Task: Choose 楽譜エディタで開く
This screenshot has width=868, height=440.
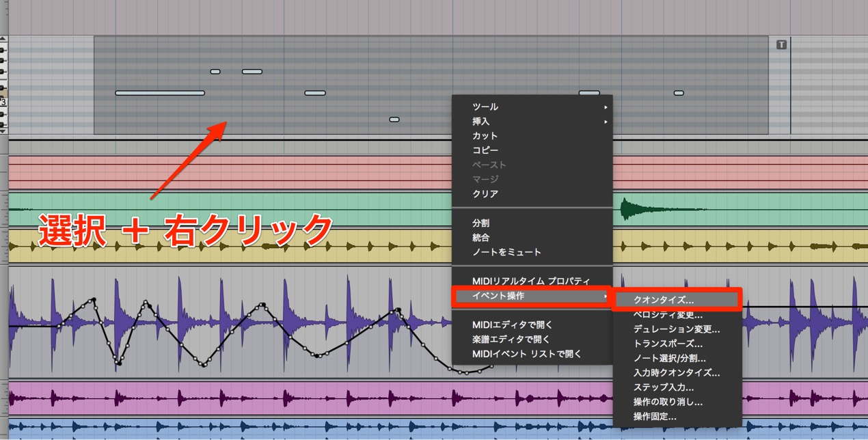Action: [532, 339]
